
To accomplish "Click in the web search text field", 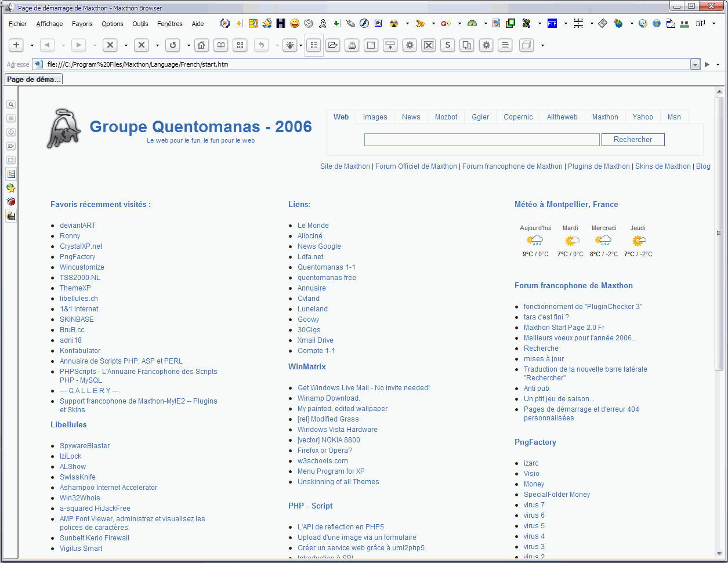I will pyautogui.click(x=481, y=140).
